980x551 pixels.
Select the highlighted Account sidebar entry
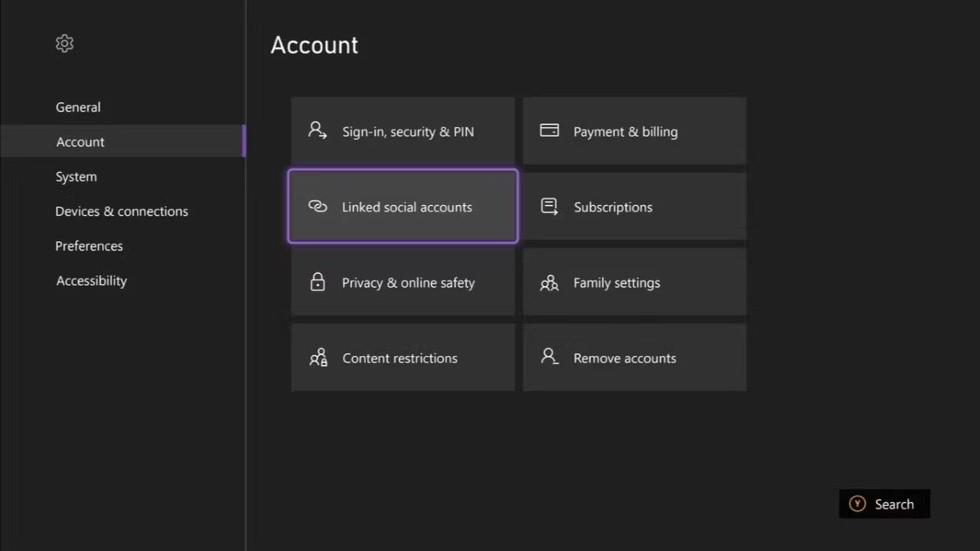[80, 142]
